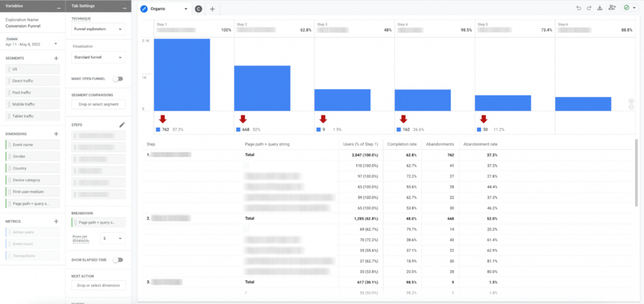The height and width of the screenshot is (304, 644).
Task: Click the Segment Comparisons drop field
Action: (99, 104)
